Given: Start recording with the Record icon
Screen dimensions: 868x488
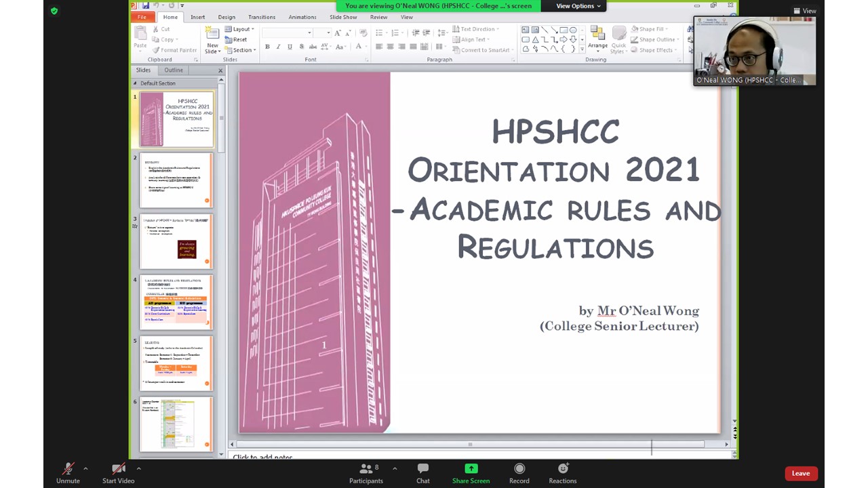Looking at the screenshot, I should [x=519, y=468].
